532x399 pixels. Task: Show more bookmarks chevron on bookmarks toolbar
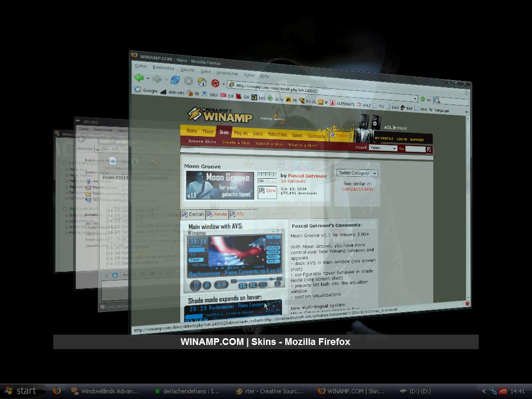[467, 112]
